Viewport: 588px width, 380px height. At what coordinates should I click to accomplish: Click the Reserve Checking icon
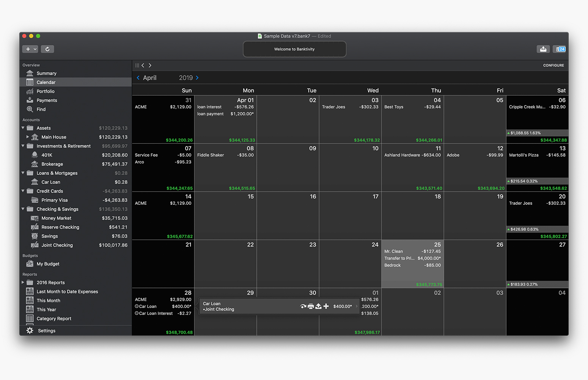point(35,227)
